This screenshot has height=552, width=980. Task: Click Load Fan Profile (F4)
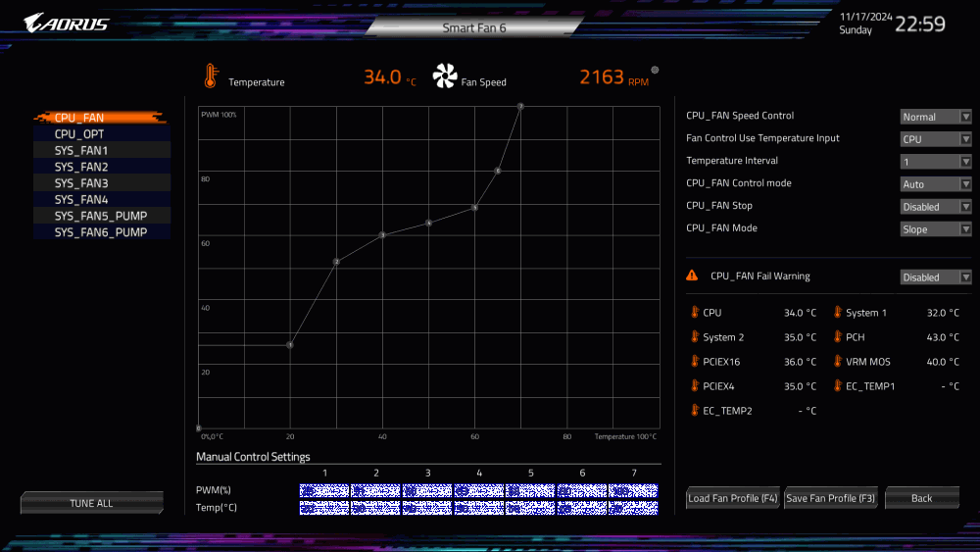point(732,498)
